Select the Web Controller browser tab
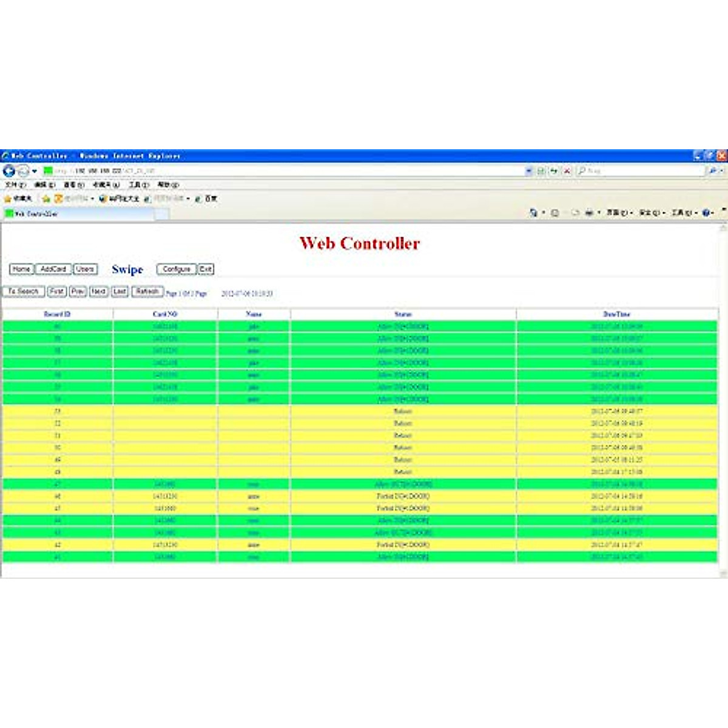Image resolution: width=728 pixels, height=728 pixels. 36,214
